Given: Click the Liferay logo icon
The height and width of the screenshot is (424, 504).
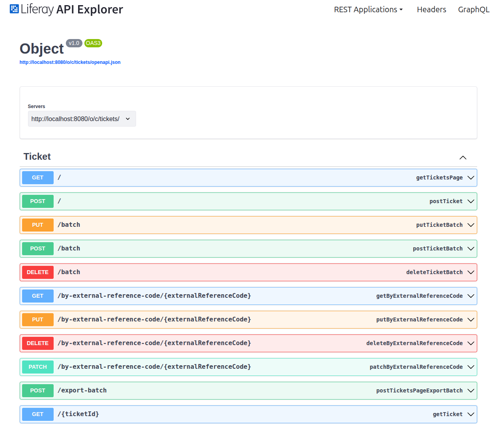Looking at the screenshot, I should pyautogui.click(x=14, y=9).
